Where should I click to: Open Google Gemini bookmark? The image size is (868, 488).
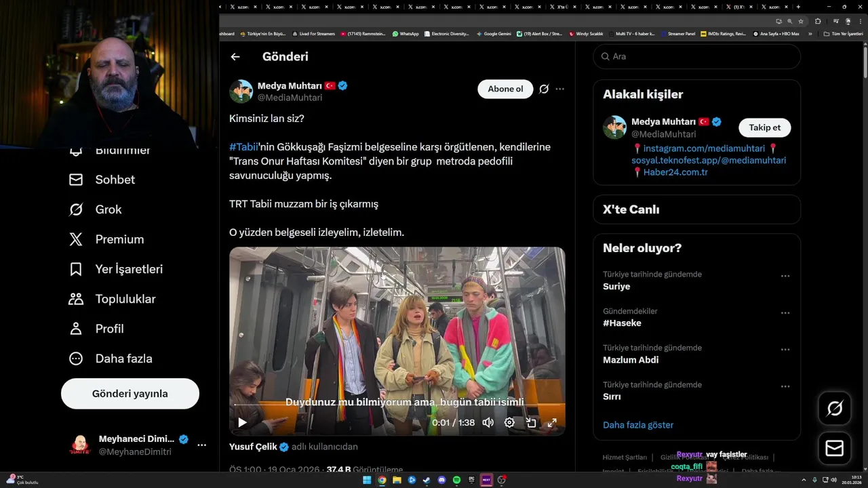coord(494,34)
